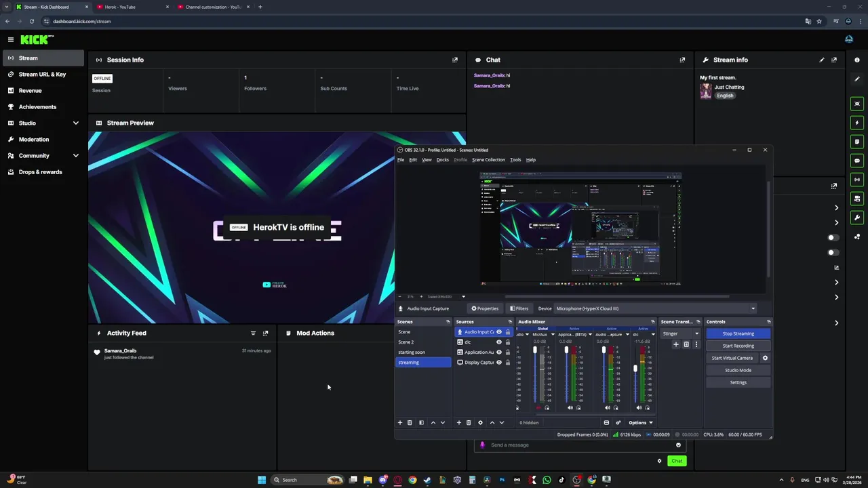Viewport: 868px width, 488px height.
Task: Hide the Audio Input Capture source
Action: (499, 332)
